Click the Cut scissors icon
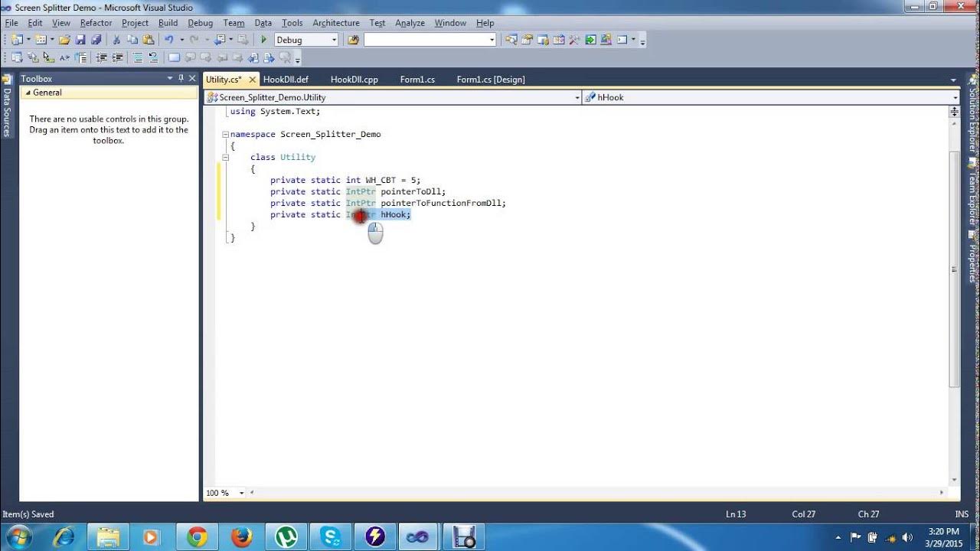Screen dimensions: 980x551 pyautogui.click(x=116, y=40)
